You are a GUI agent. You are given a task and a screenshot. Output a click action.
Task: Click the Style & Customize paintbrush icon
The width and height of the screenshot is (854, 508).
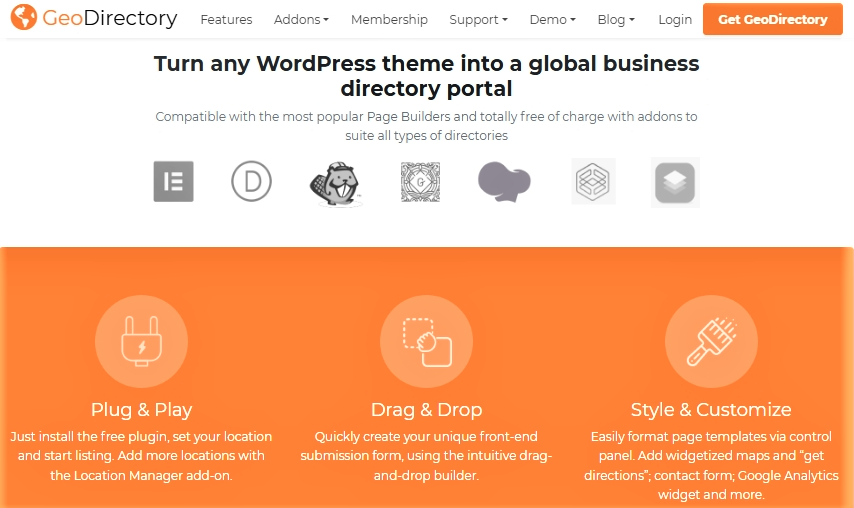pyautogui.click(x=711, y=341)
